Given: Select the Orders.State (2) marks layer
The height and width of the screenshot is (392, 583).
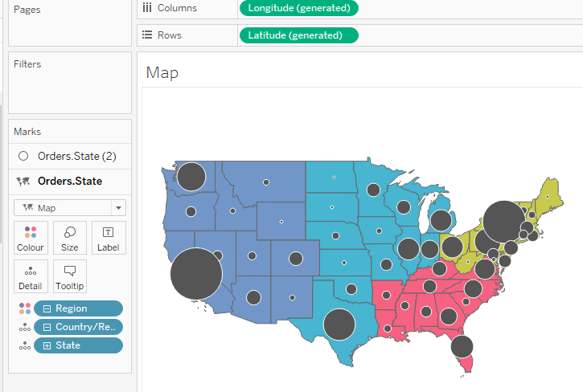Looking at the screenshot, I should coord(70,156).
